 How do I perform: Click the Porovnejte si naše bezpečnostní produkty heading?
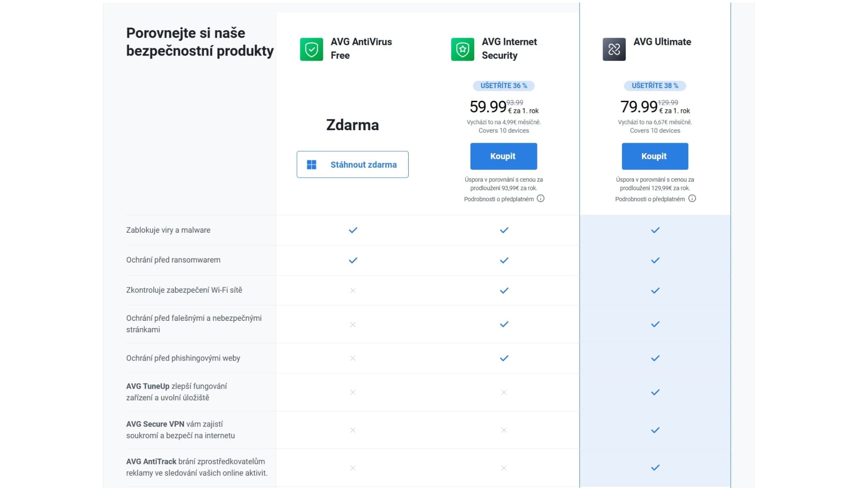point(200,42)
